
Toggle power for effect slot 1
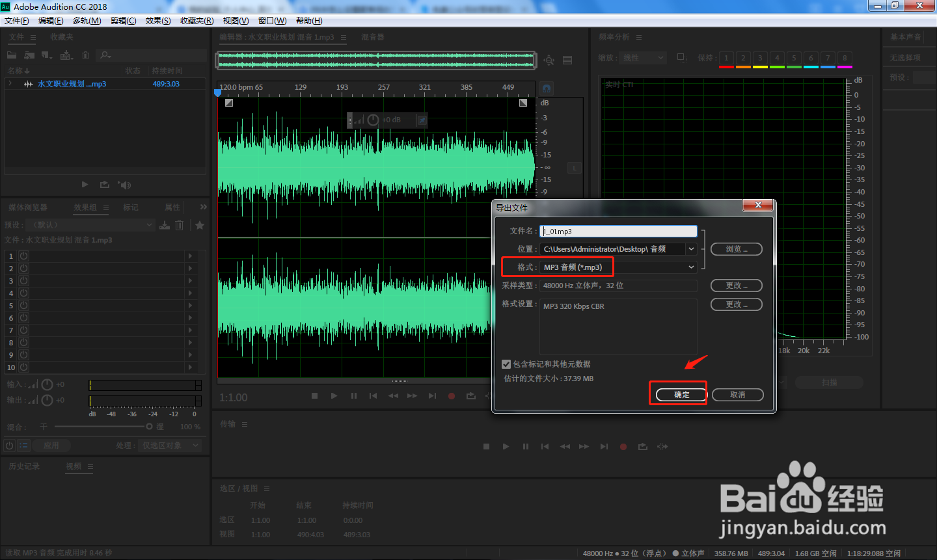(24, 256)
